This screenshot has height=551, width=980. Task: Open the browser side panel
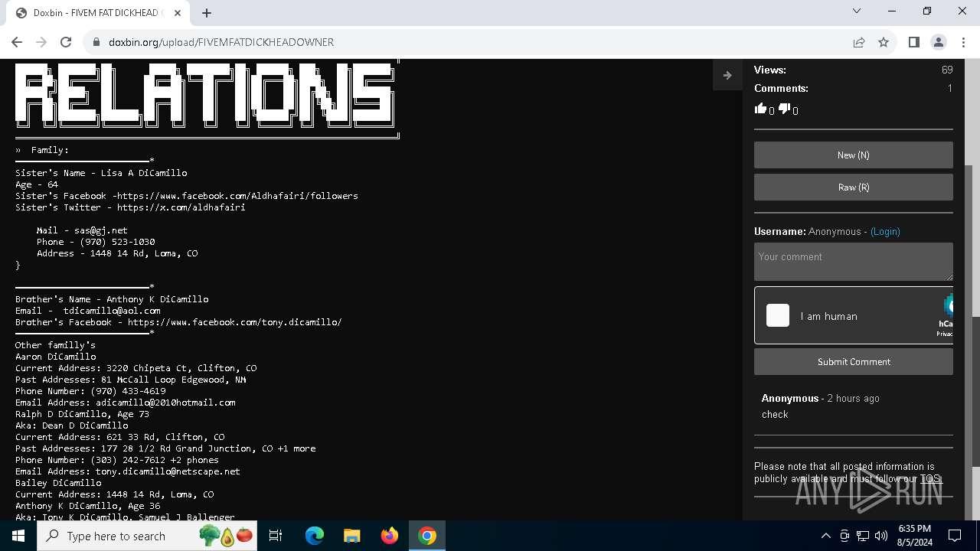913,42
